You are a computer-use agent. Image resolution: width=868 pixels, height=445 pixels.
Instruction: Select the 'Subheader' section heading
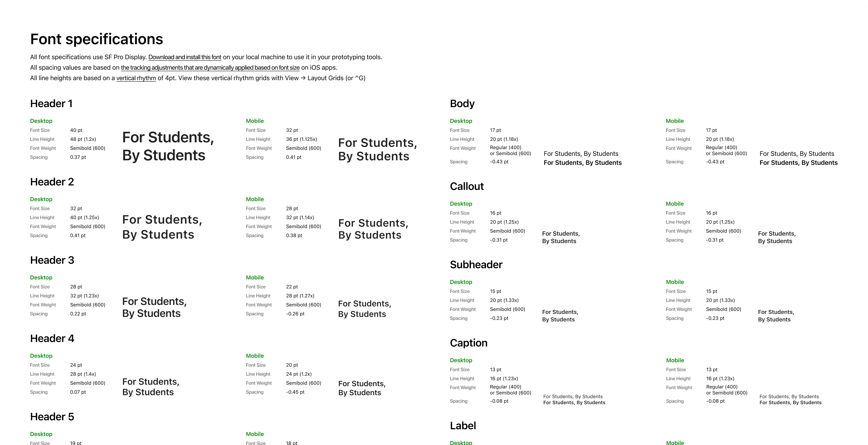coord(476,265)
